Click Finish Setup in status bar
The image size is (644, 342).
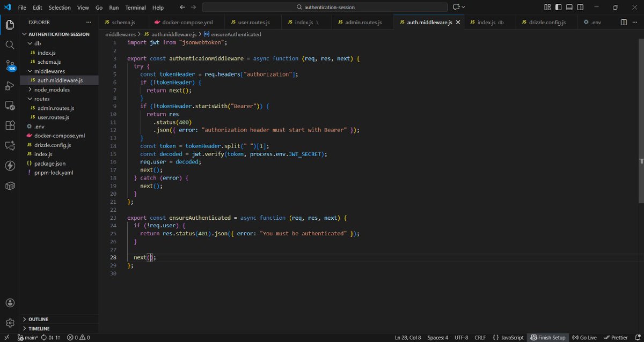pyautogui.click(x=548, y=338)
